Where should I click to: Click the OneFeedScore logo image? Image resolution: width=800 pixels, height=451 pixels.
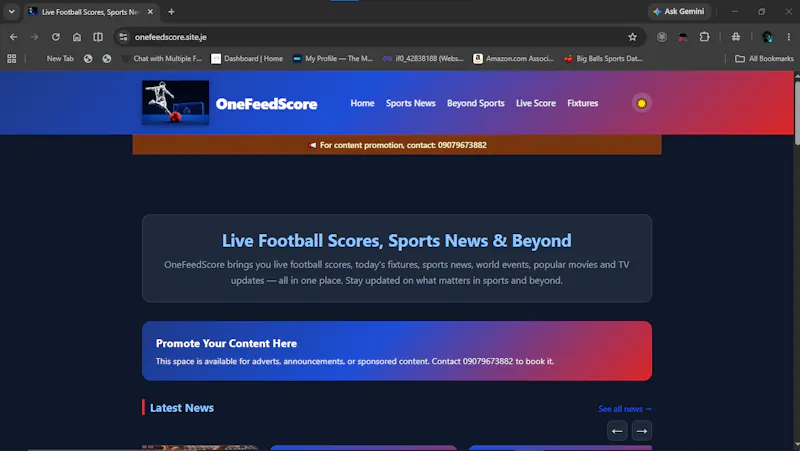click(176, 103)
